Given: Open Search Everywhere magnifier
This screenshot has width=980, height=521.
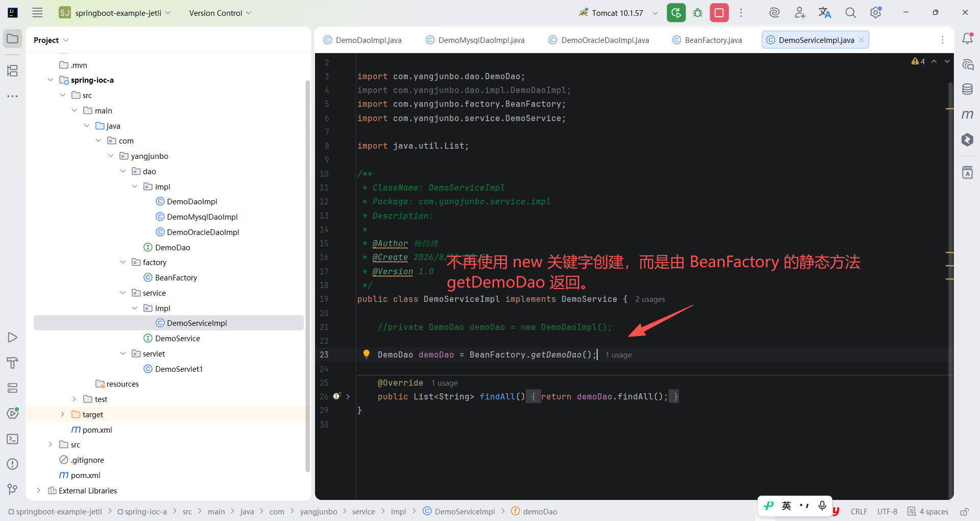Looking at the screenshot, I should click(x=850, y=13).
